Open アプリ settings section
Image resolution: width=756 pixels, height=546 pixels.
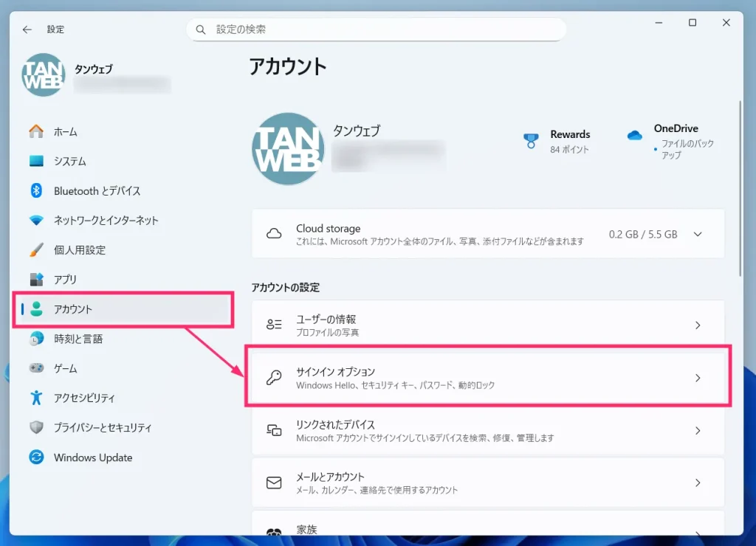(x=124, y=280)
